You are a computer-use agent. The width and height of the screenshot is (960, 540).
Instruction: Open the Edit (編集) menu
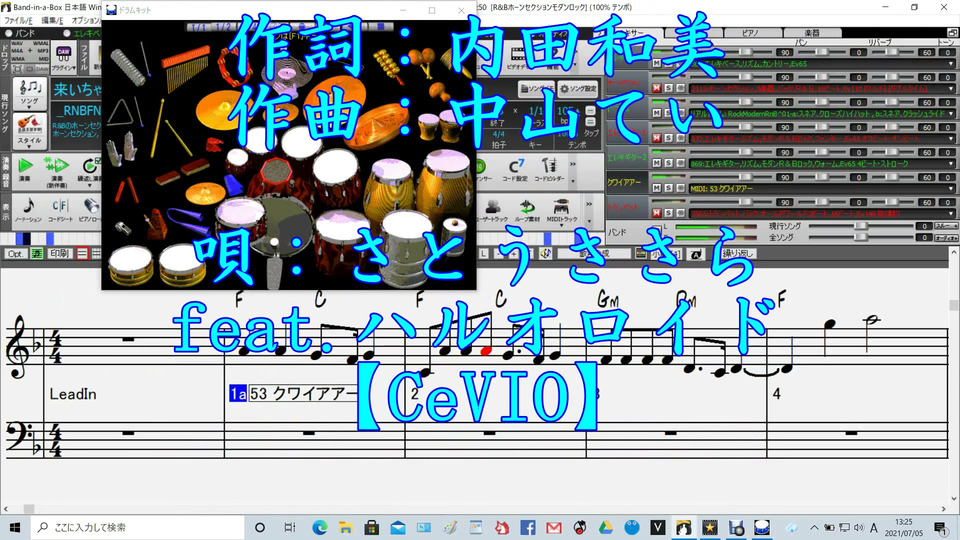52,20
